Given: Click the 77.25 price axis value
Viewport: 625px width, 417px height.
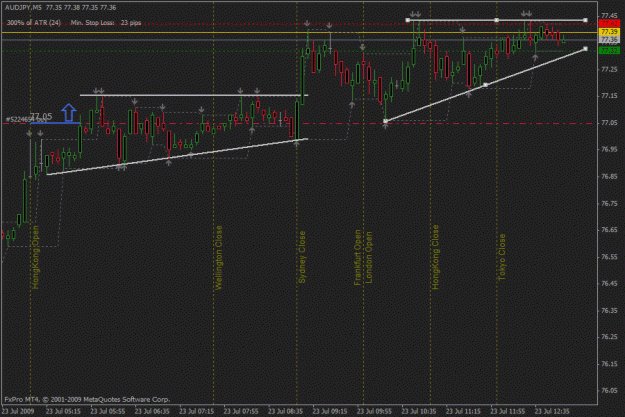Looking at the screenshot, I should click(x=609, y=69).
